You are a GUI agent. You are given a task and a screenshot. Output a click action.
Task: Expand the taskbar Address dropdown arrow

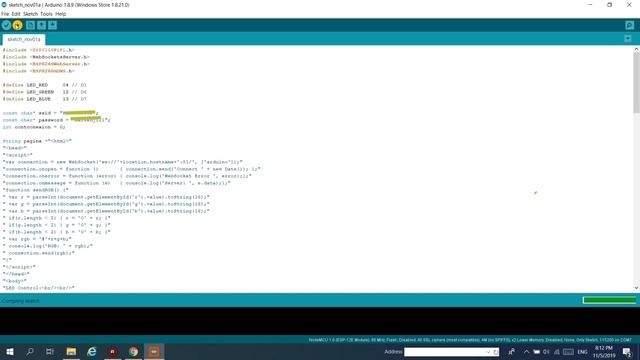tap(488, 352)
